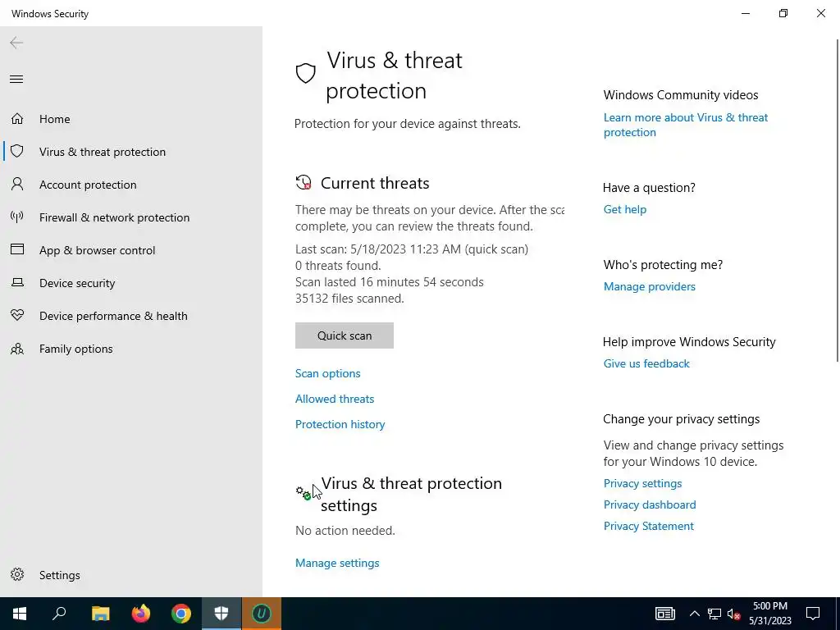Launch Firefox from the taskbar
840x630 pixels.
(x=141, y=614)
